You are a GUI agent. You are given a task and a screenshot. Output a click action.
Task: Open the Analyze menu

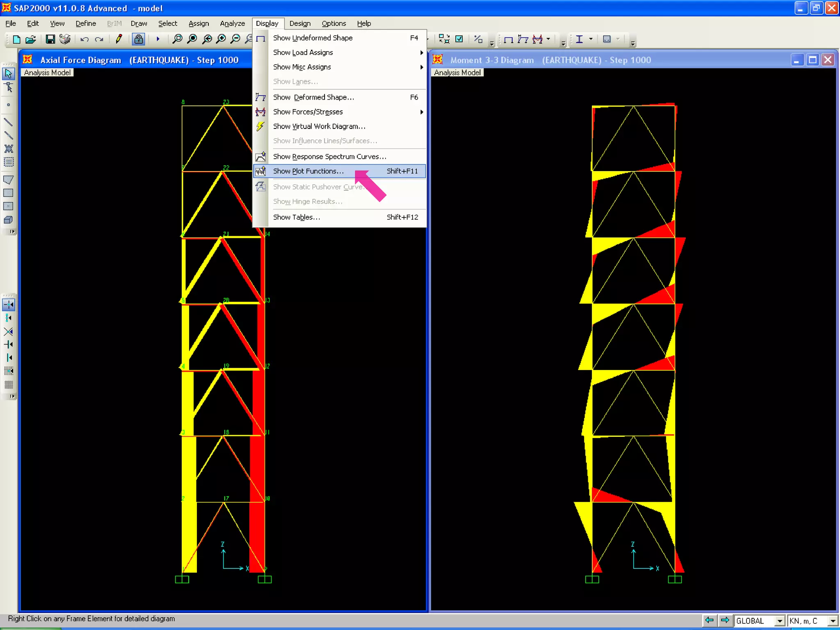[x=232, y=23]
